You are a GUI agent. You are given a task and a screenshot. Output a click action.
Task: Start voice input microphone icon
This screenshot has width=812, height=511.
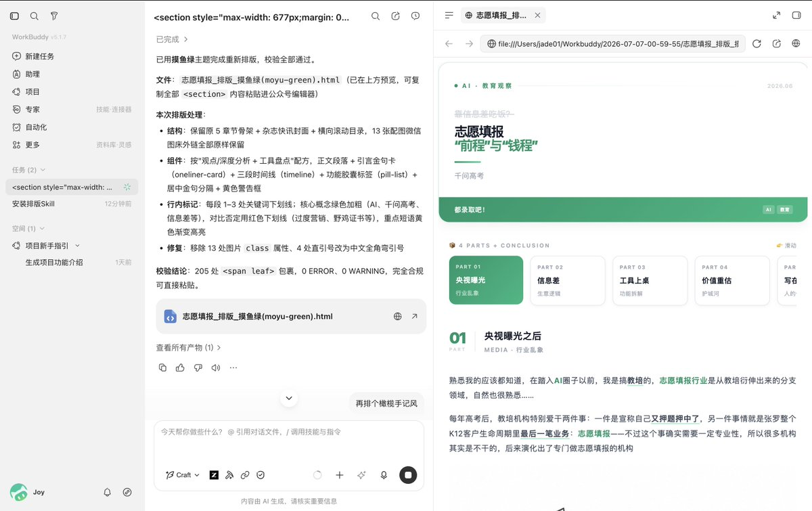tap(384, 475)
